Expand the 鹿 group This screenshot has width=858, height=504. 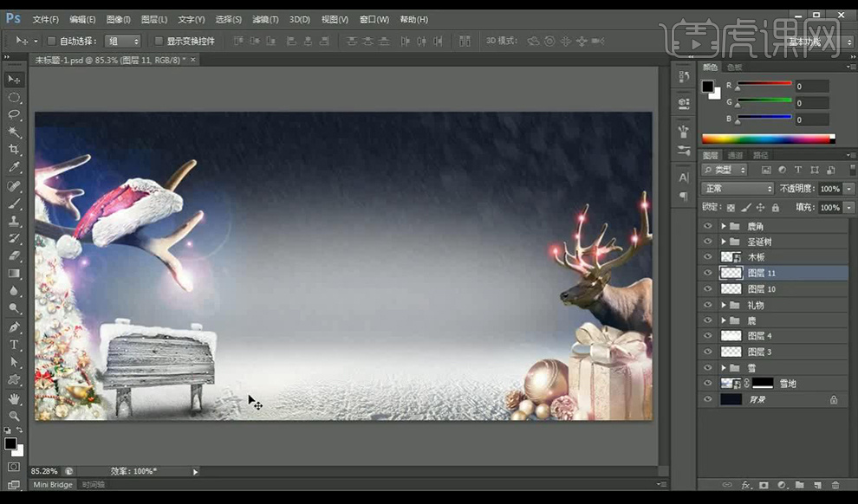[724, 320]
